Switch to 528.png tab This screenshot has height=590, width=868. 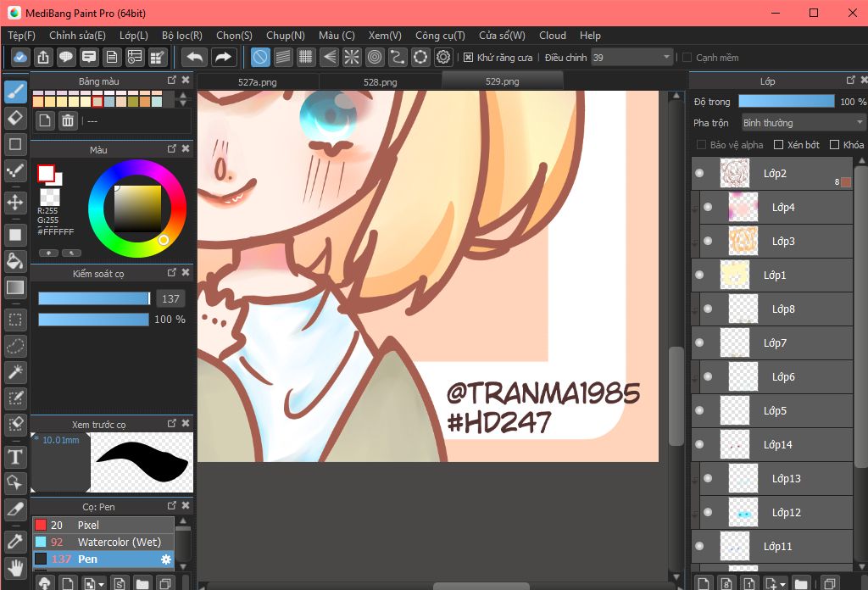click(x=381, y=82)
